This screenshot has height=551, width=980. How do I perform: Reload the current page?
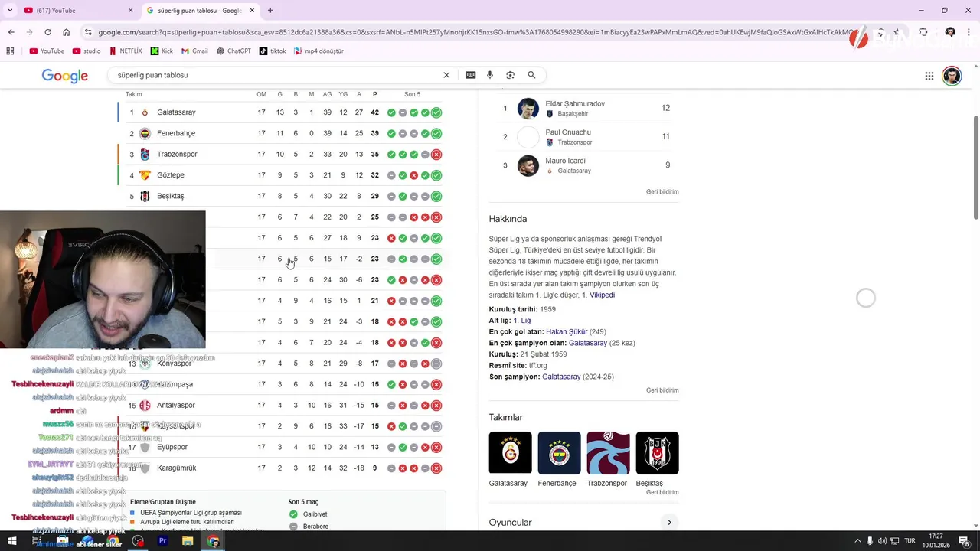[x=47, y=32]
